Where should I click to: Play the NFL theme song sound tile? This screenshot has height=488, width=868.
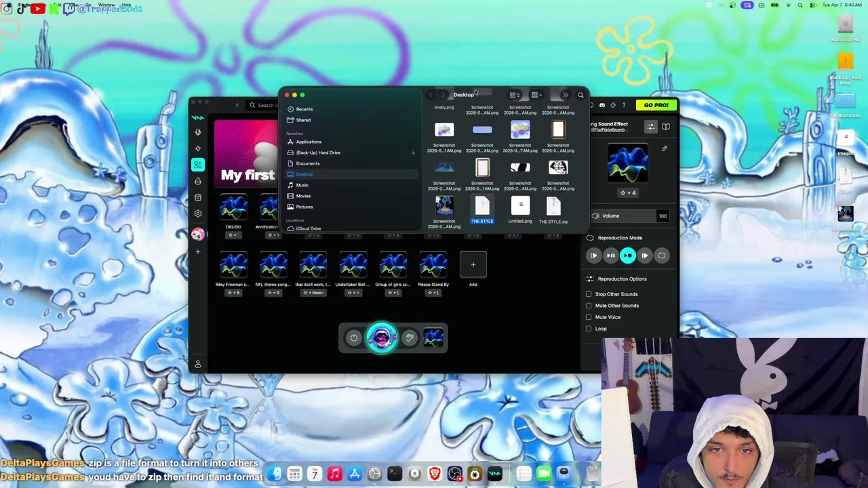click(x=273, y=265)
